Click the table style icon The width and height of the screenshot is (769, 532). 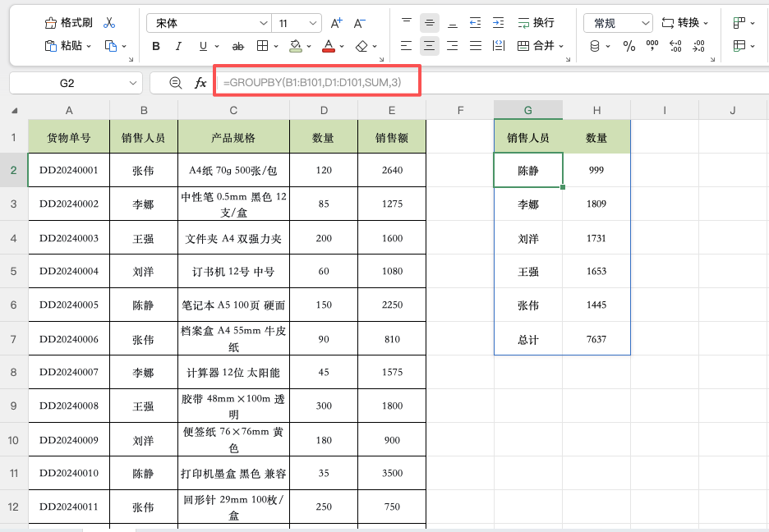739,46
